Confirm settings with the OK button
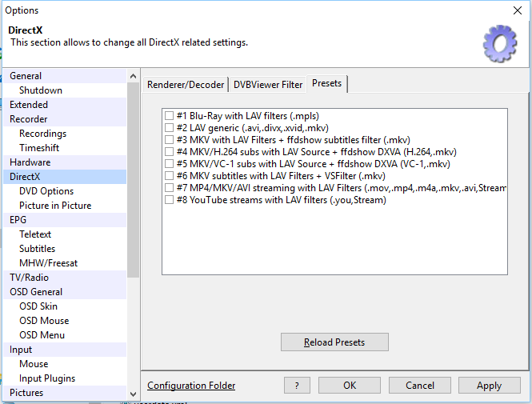This screenshot has width=532, height=404. [x=350, y=386]
